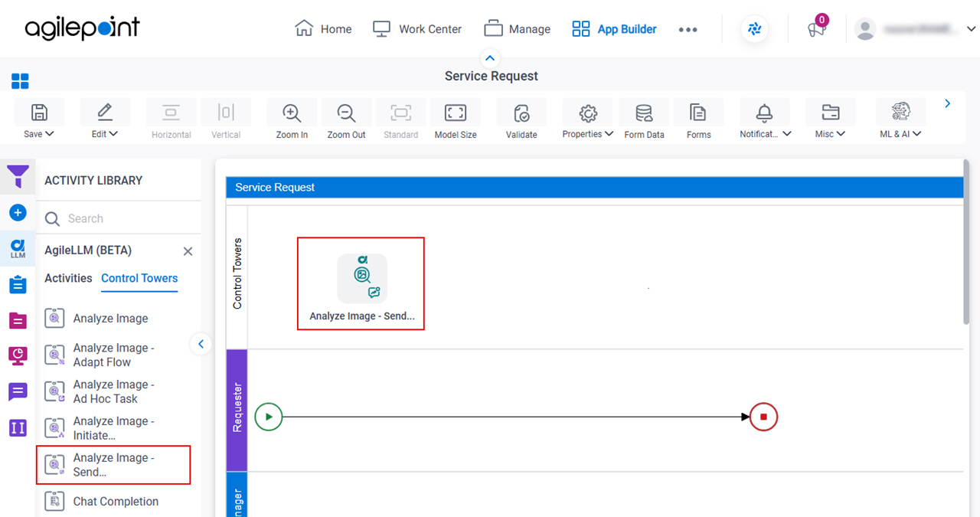Open the ML & AI icon
Image resolution: width=980 pixels, height=517 pixels.
[901, 112]
